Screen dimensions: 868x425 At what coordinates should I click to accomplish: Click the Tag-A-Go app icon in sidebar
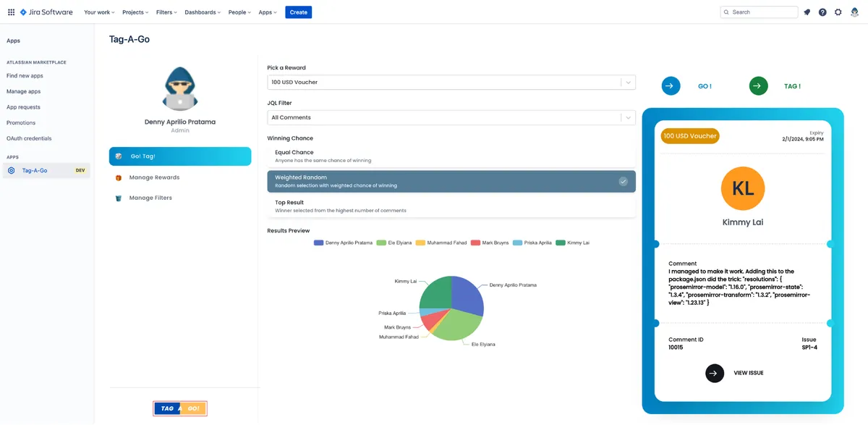click(11, 171)
